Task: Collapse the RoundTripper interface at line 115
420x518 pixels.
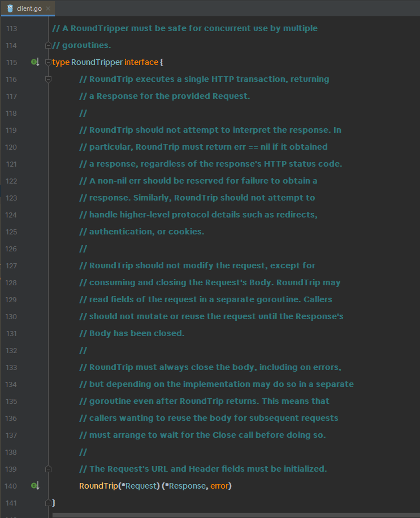Action: (x=48, y=62)
